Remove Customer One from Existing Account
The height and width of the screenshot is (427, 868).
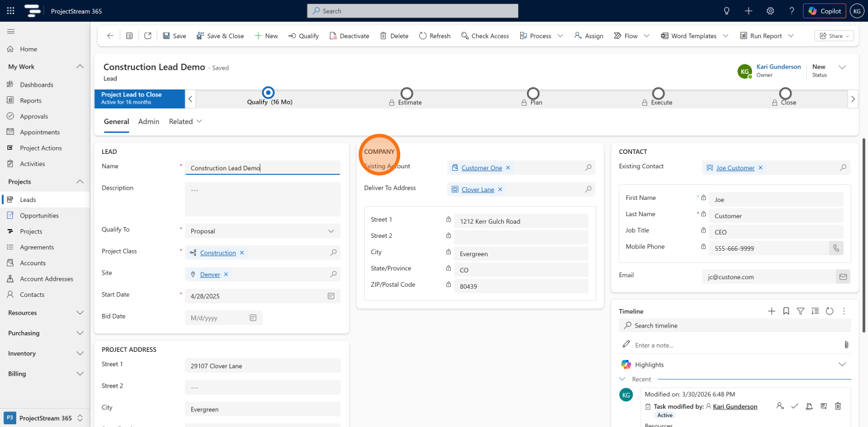point(508,167)
